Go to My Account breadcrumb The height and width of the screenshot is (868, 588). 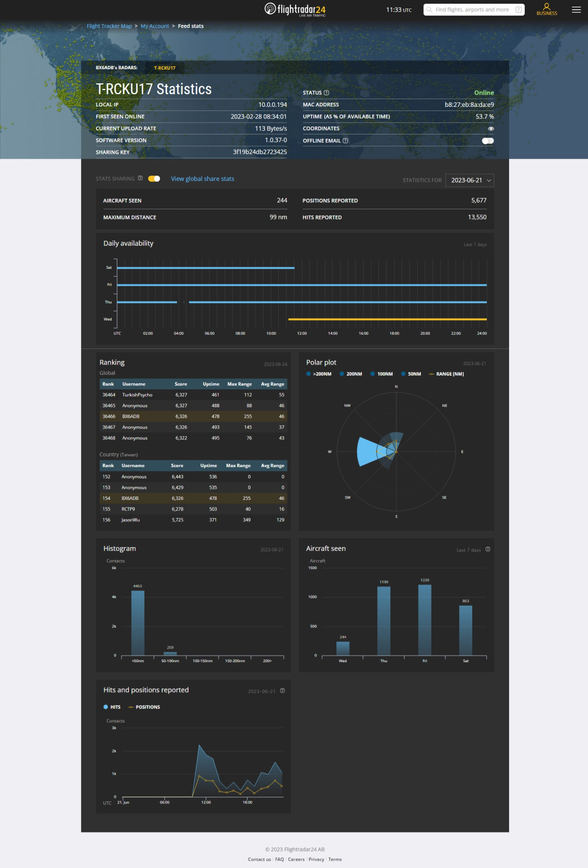[155, 26]
